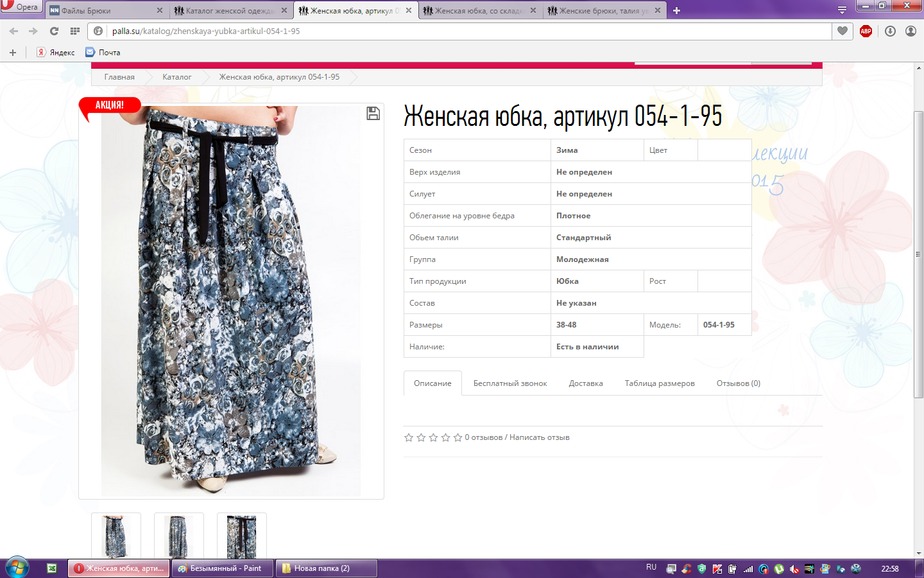
Task: Open the 'Описание' product tab
Action: 432,383
